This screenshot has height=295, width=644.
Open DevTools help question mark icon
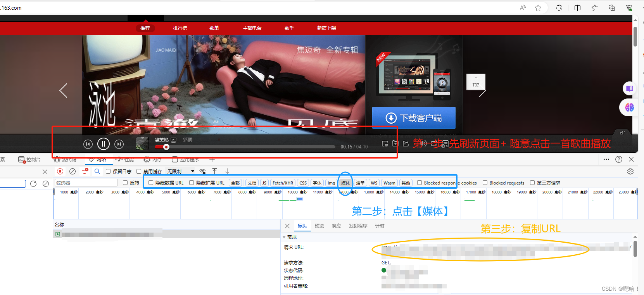click(x=619, y=159)
